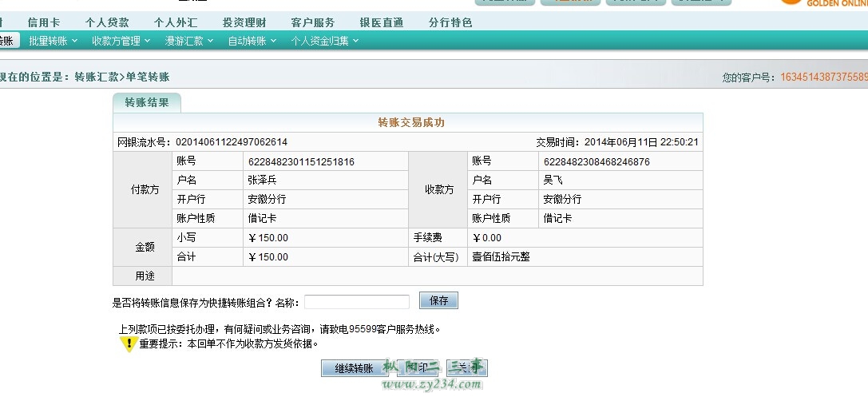Click the 转账交易成功 heading
Image resolution: width=868 pixels, height=397 pixels.
(x=411, y=122)
